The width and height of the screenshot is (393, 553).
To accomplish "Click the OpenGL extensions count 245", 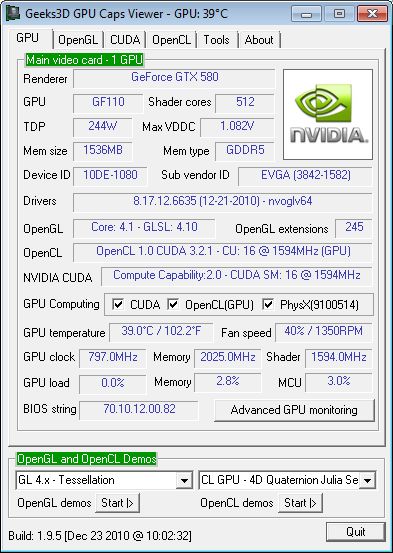I will tap(354, 228).
